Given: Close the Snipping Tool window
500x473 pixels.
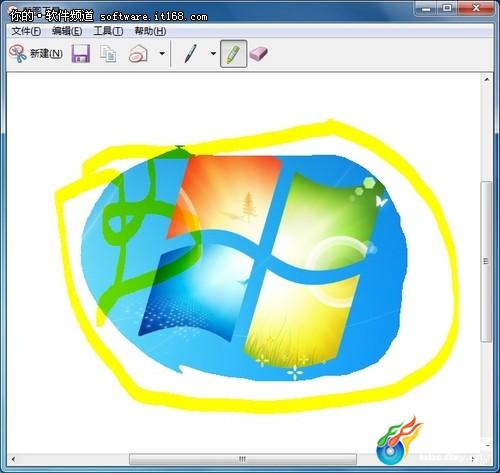Looking at the screenshot, I should [x=476, y=8].
